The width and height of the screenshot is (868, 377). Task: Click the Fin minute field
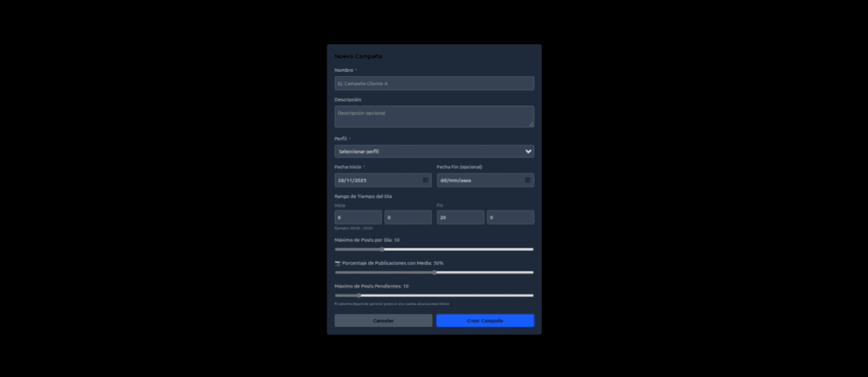click(510, 217)
